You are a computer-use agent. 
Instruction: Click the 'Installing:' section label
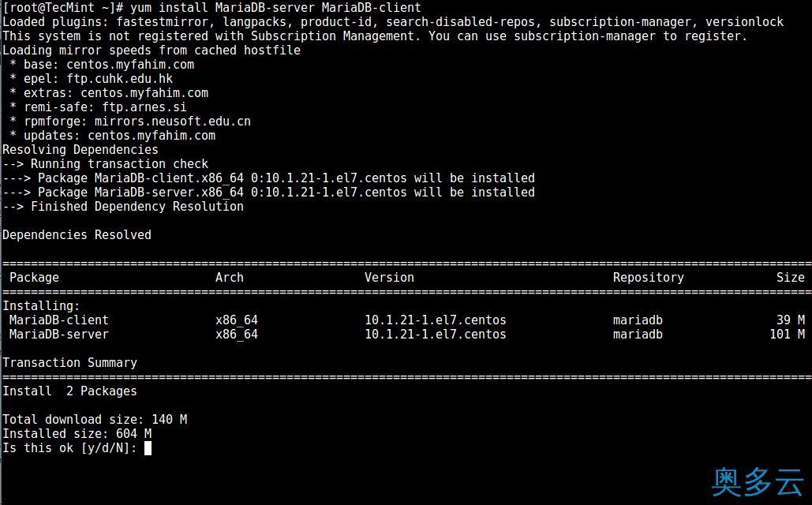pos(41,306)
